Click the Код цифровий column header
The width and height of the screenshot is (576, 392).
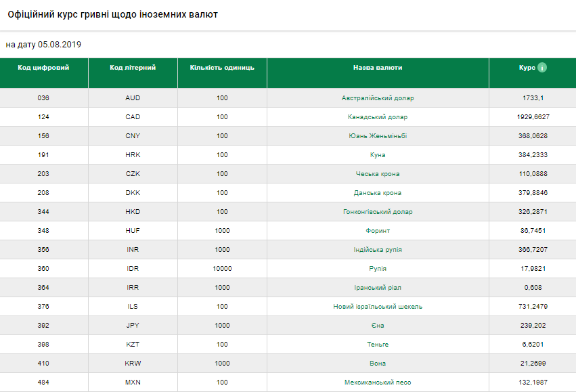tap(43, 68)
